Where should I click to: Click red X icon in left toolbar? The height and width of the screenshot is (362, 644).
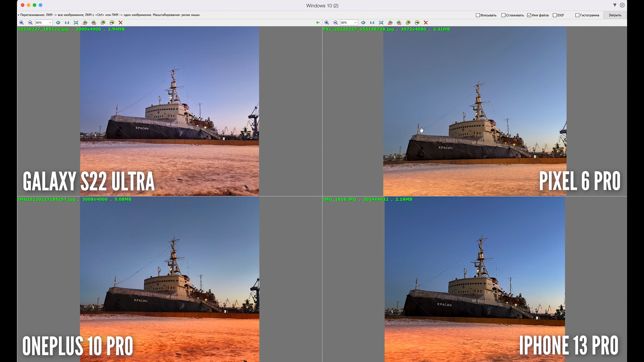[x=120, y=23]
